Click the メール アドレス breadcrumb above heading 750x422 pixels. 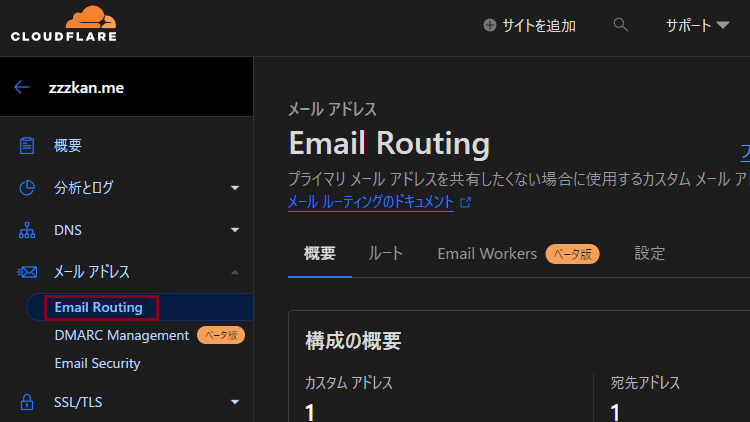[332, 110]
